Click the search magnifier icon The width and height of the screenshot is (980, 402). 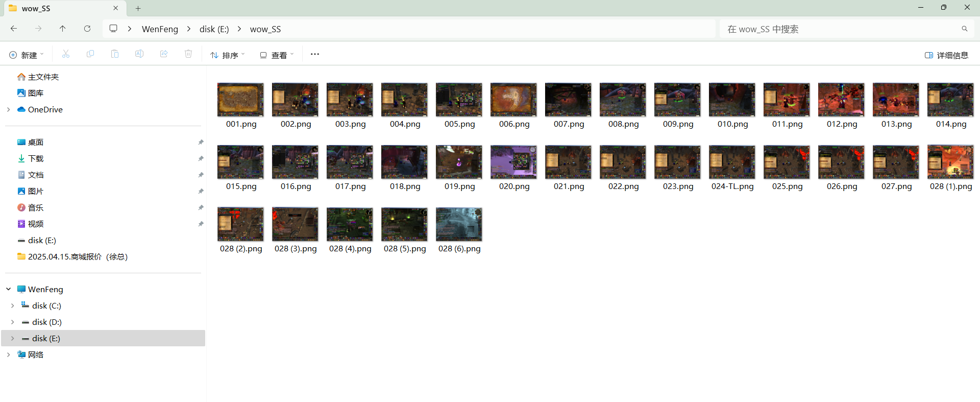[965, 29]
